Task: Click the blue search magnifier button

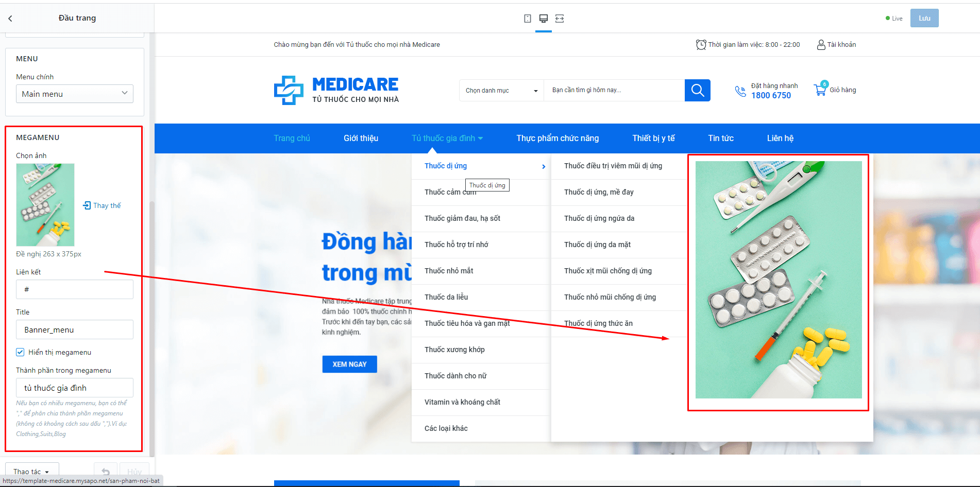Action: pos(698,90)
